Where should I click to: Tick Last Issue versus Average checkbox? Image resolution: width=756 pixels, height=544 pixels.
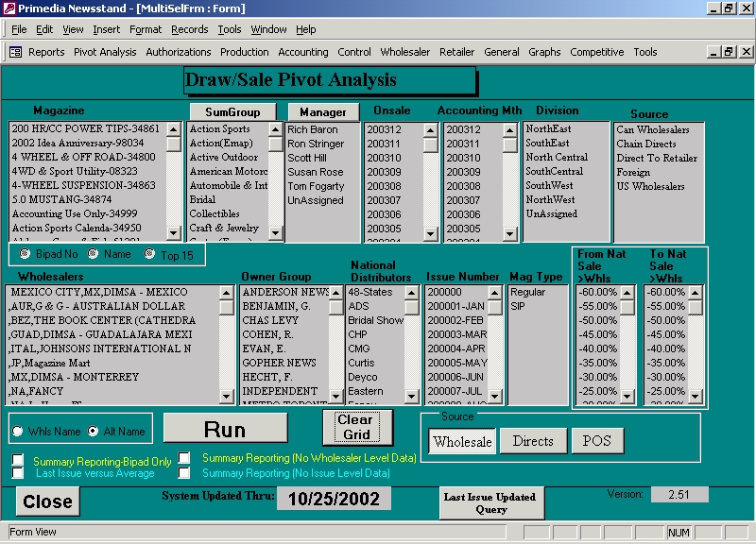click(18, 474)
